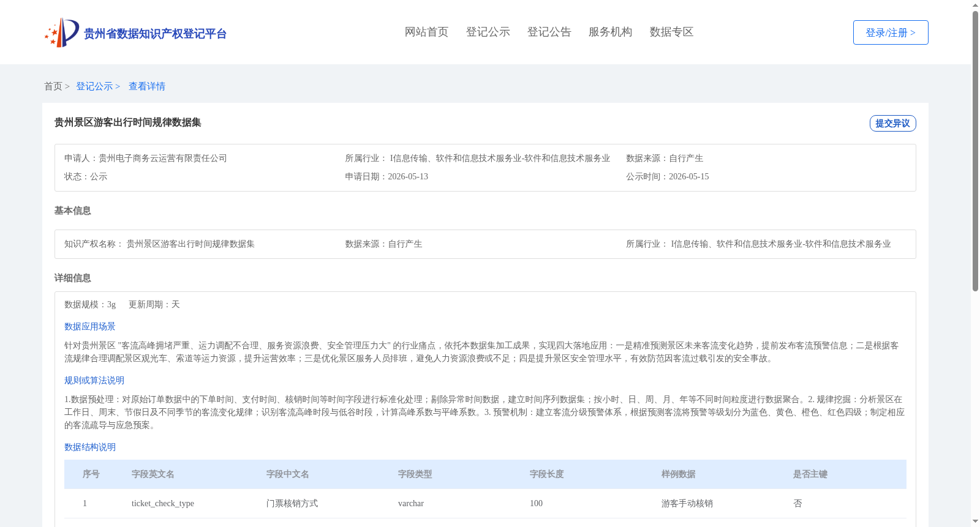Click the 序号 column header
Viewport: 980px width, 527px height.
(91, 474)
